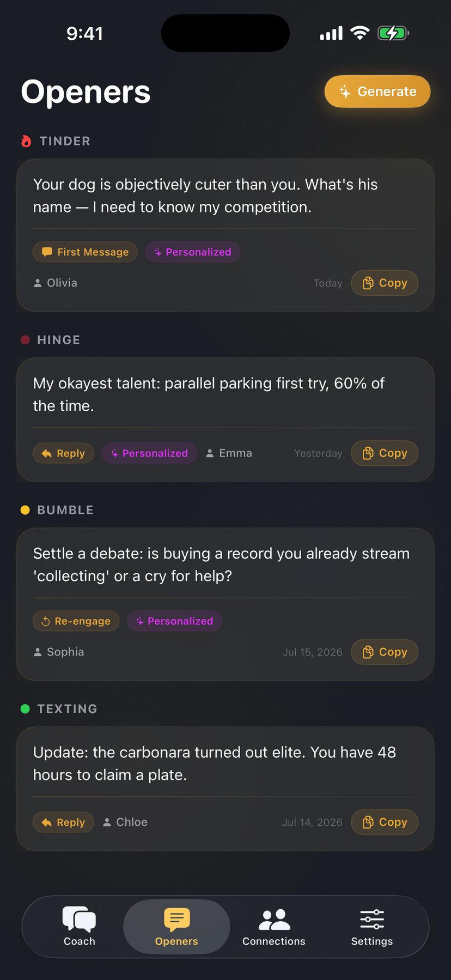Image resolution: width=451 pixels, height=980 pixels.
Task: Go to Connections people icon
Action: coord(274,919)
